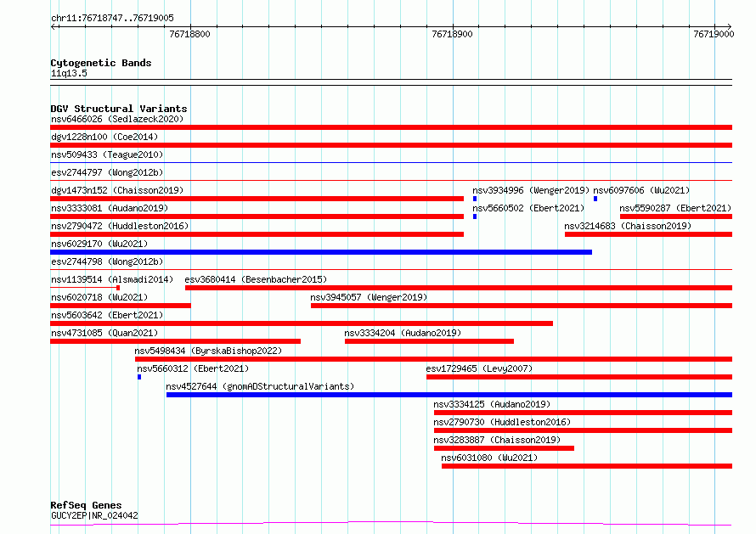Click the red bar under nsv3214683
This screenshot has height=534, width=756.
(x=648, y=234)
